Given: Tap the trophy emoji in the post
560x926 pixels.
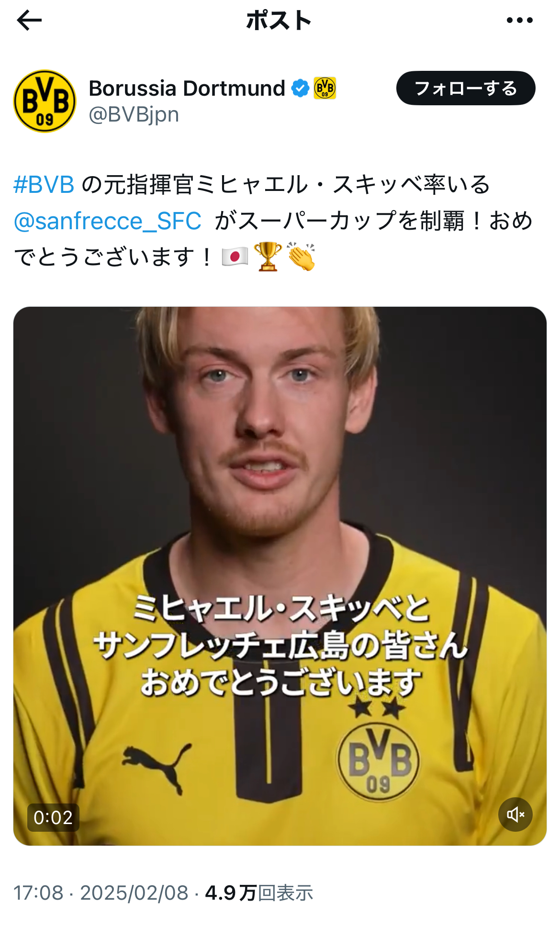Looking at the screenshot, I should pos(268,257).
